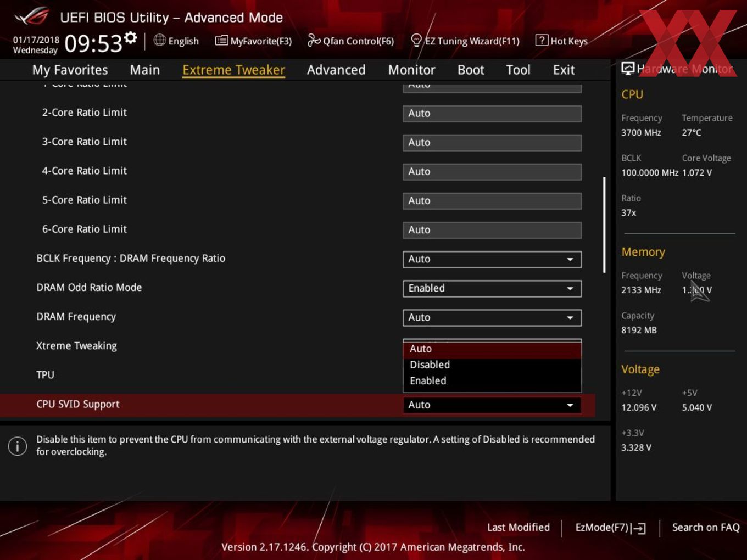Open Qfan Control(F6) fan icon
This screenshot has width=747, height=560.
tap(314, 40)
